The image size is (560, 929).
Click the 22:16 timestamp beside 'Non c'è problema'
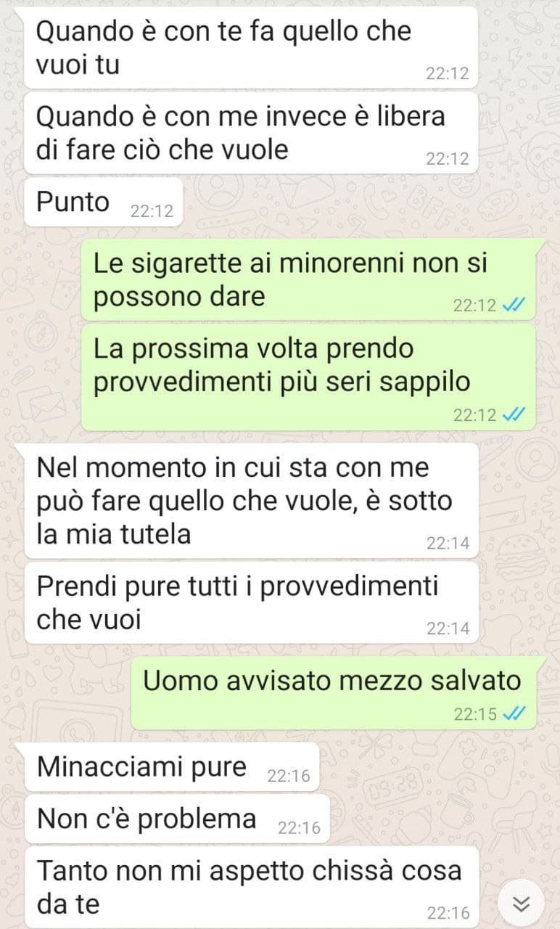pos(299,828)
